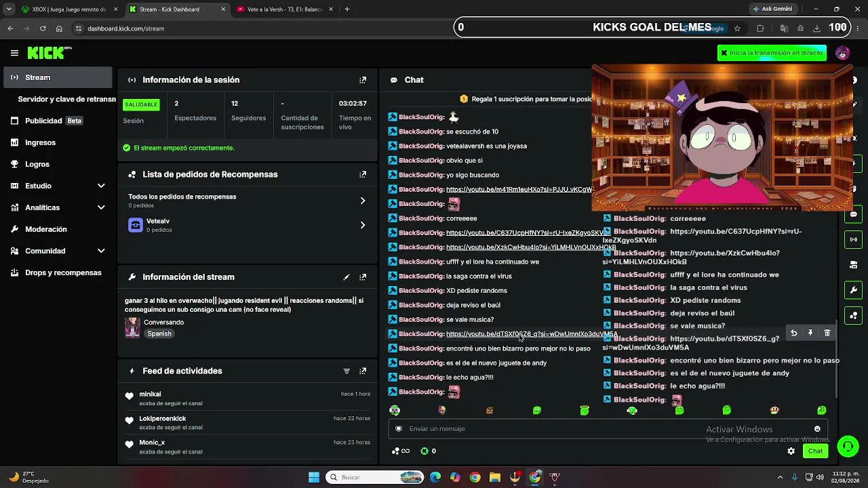The image size is (868, 488).
Task: Open chat settings gear icon
Action: pos(791,451)
